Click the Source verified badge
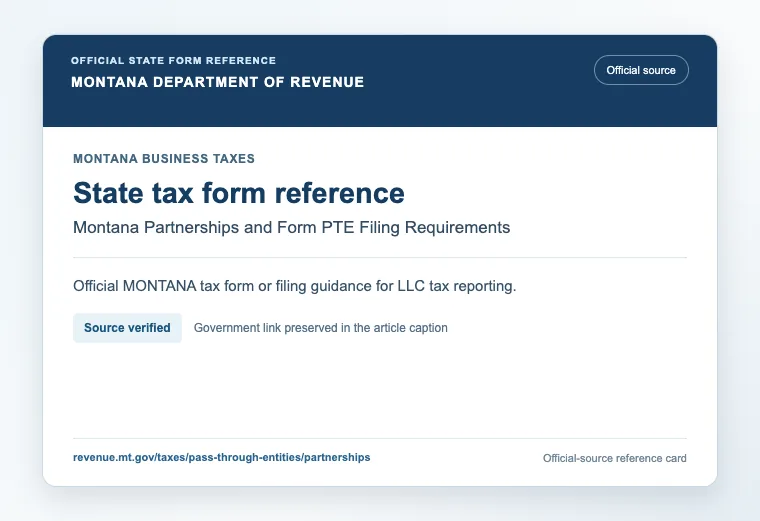The image size is (760, 521). click(127, 328)
